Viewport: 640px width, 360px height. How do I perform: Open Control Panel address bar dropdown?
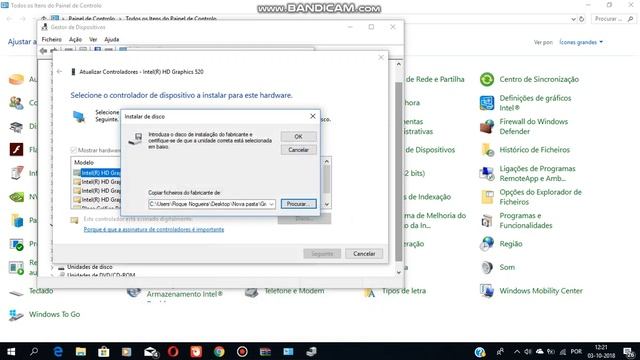pos(573,19)
